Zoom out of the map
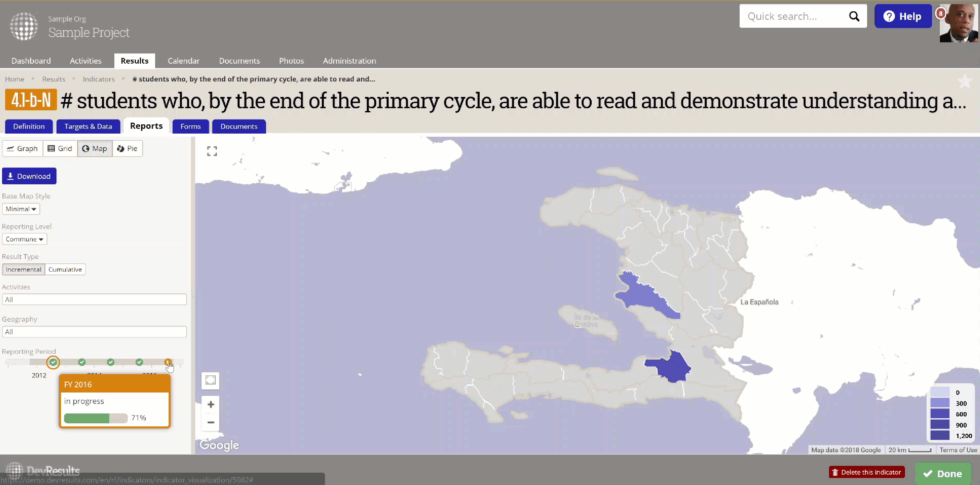This screenshot has width=980, height=485. tap(210, 422)
